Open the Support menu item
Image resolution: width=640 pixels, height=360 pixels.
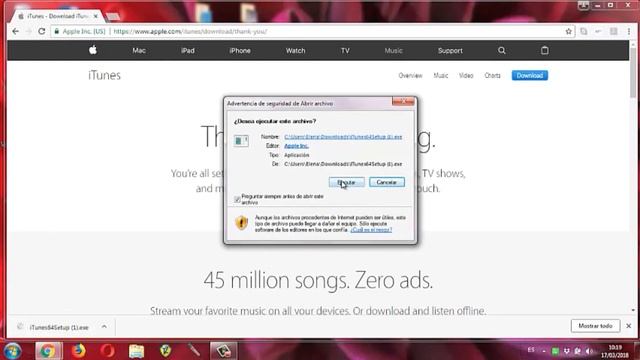[x=450, y=51]
